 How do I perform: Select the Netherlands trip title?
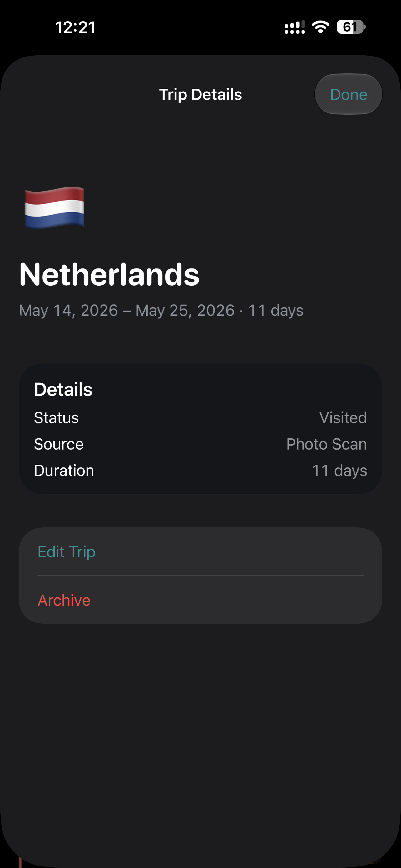click(x=109, y=274)
